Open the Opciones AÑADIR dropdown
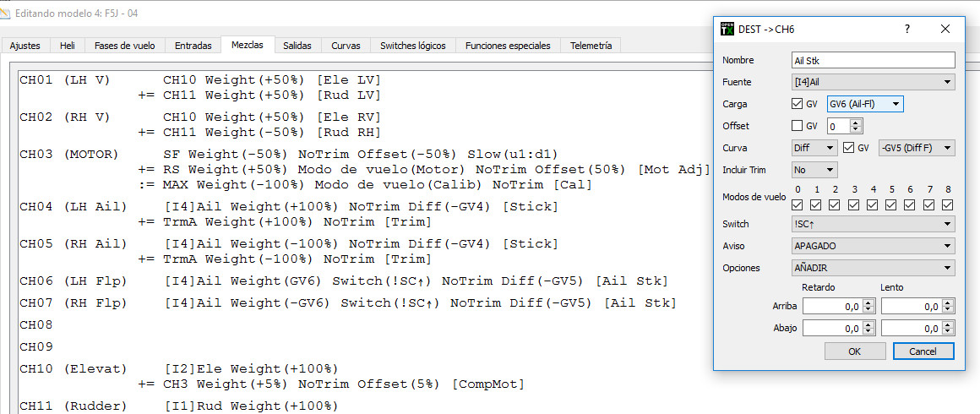Viewport: 980px width, 414px height. coord(873,268)
